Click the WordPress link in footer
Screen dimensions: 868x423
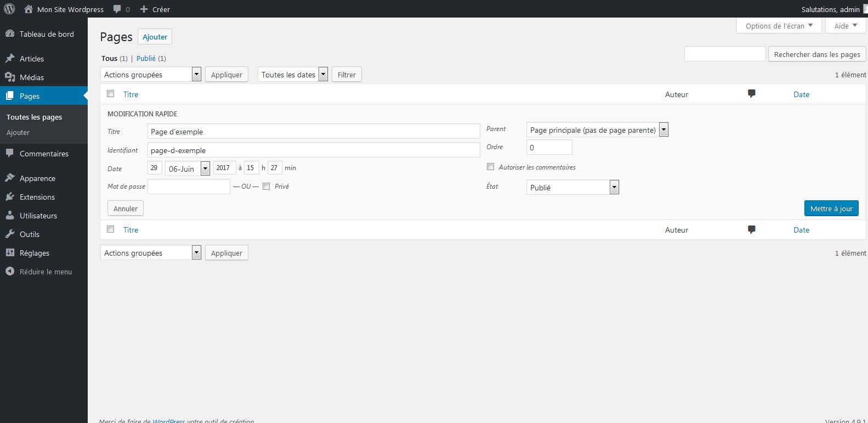pos(169,421)
